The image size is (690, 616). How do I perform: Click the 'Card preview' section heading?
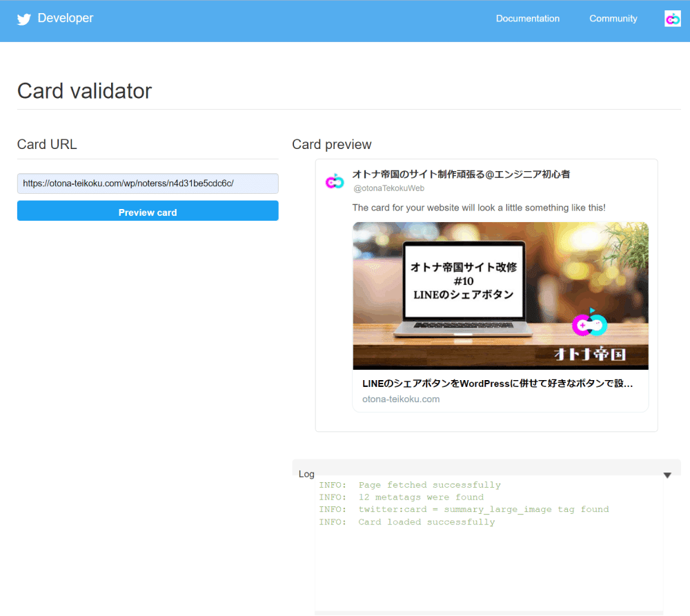[x=332, y=144]
